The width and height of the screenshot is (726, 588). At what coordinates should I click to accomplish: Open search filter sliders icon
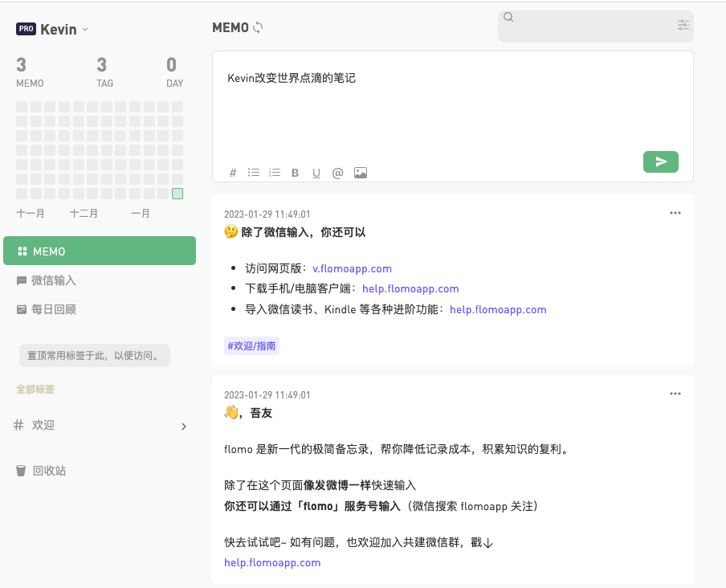pos(683,25)
